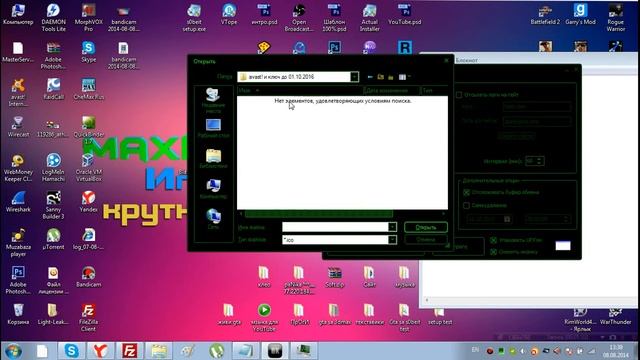Toggle 'Отслеживать буфер обмена' checkbox
Screen dimensions: 640x360
(467, 192)
